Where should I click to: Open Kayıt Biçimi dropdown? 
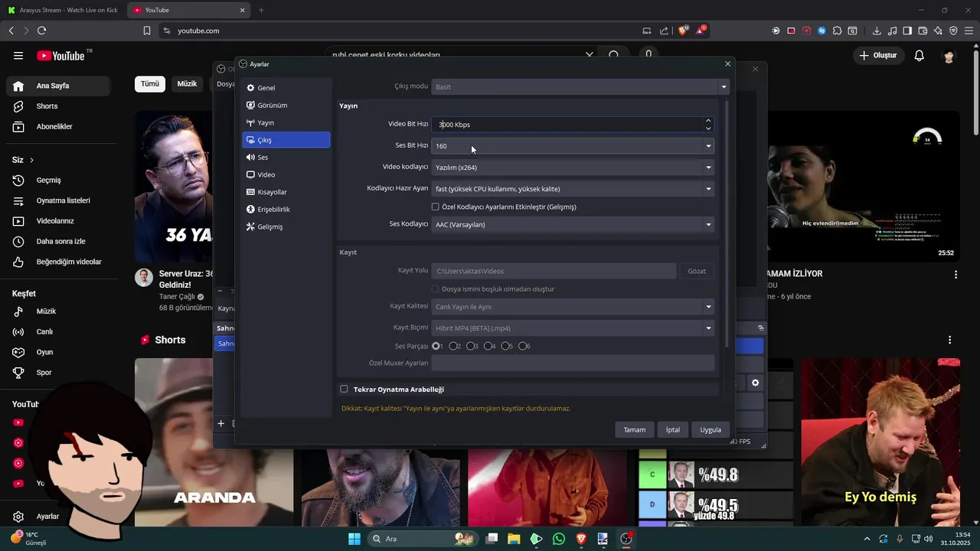[x=573, y=328]
